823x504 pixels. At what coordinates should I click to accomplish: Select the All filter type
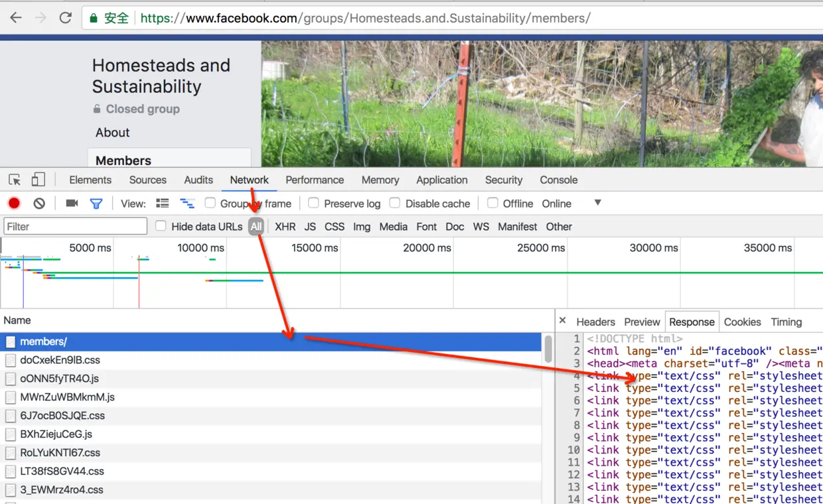pos(256,226)
